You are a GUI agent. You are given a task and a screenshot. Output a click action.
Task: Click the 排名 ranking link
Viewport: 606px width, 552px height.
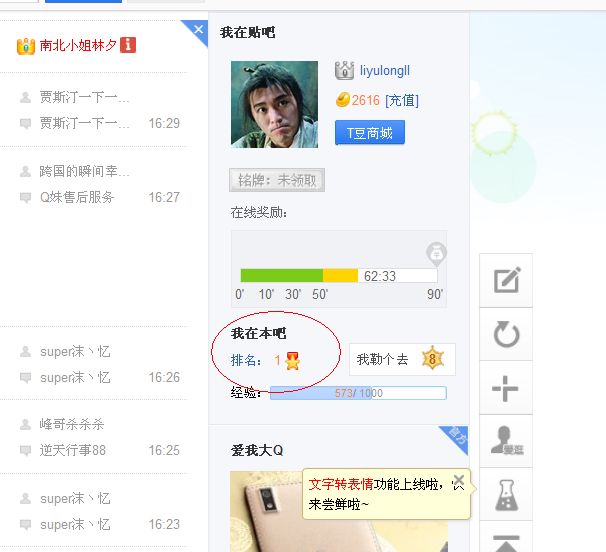coord(246,360)
